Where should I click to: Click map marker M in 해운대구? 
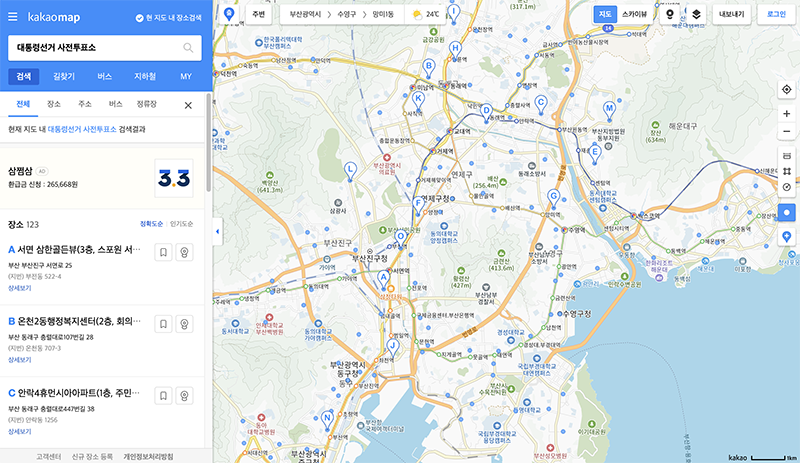[609, 110]
